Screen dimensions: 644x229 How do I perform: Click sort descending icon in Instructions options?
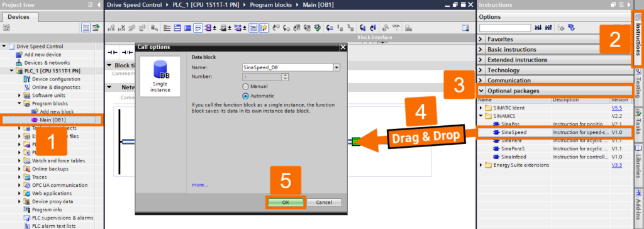pos(548,28)
